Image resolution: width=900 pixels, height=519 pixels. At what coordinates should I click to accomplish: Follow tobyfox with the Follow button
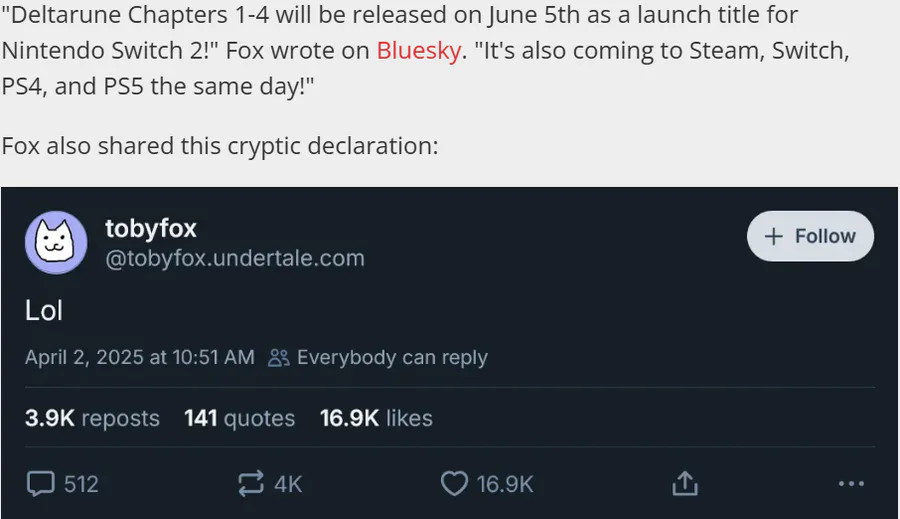point(810,236)
